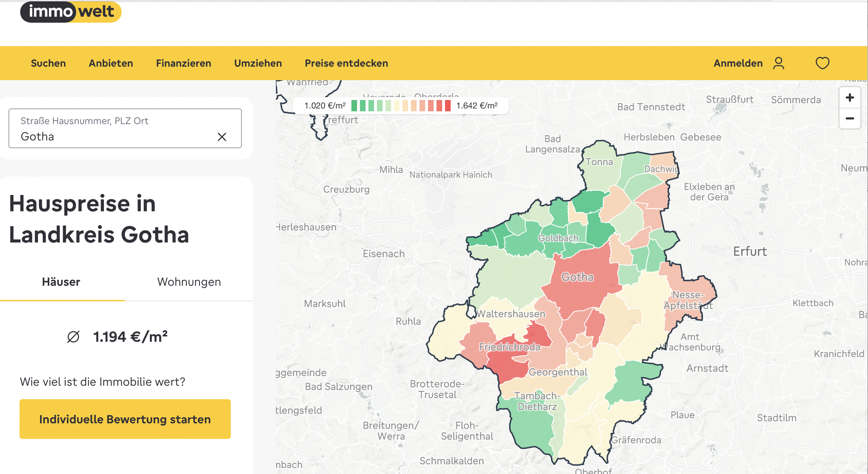The width and height of the screenshot is (868, 474).
Task: Open favorites via the heart icon
Action: 822,63
